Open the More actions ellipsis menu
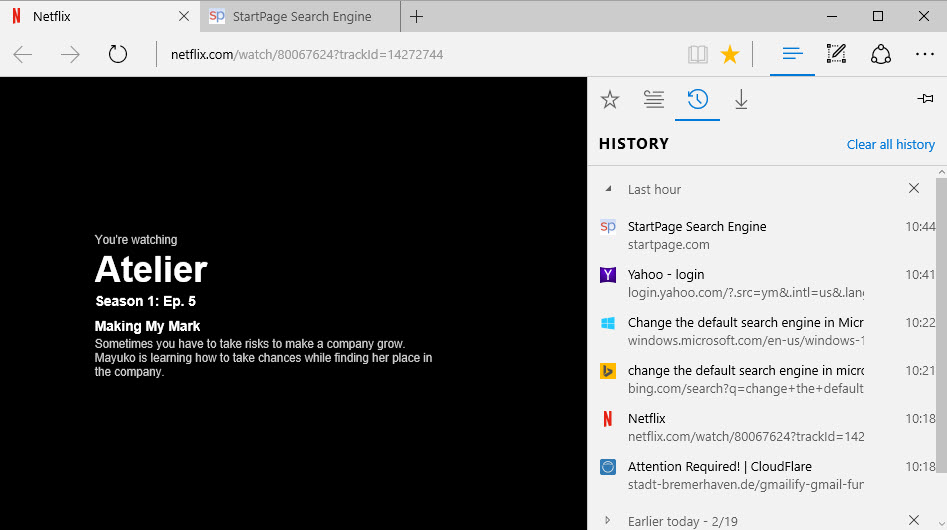 924,54
